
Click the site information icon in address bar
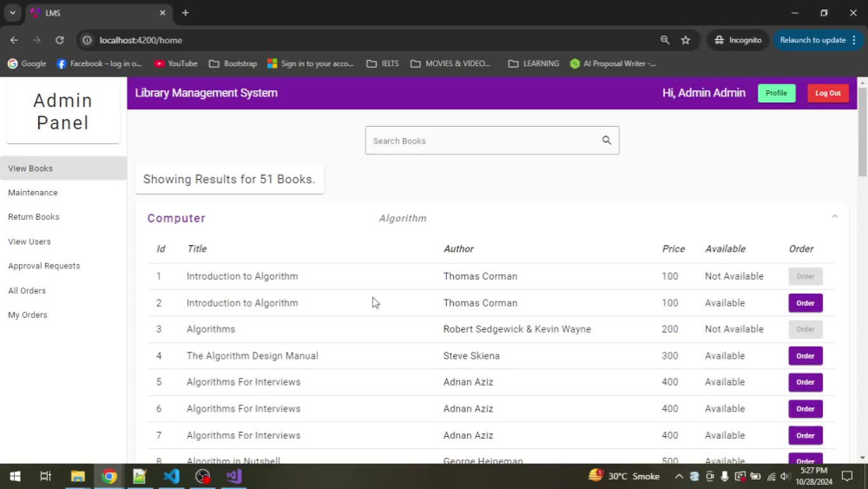[87, 40]
